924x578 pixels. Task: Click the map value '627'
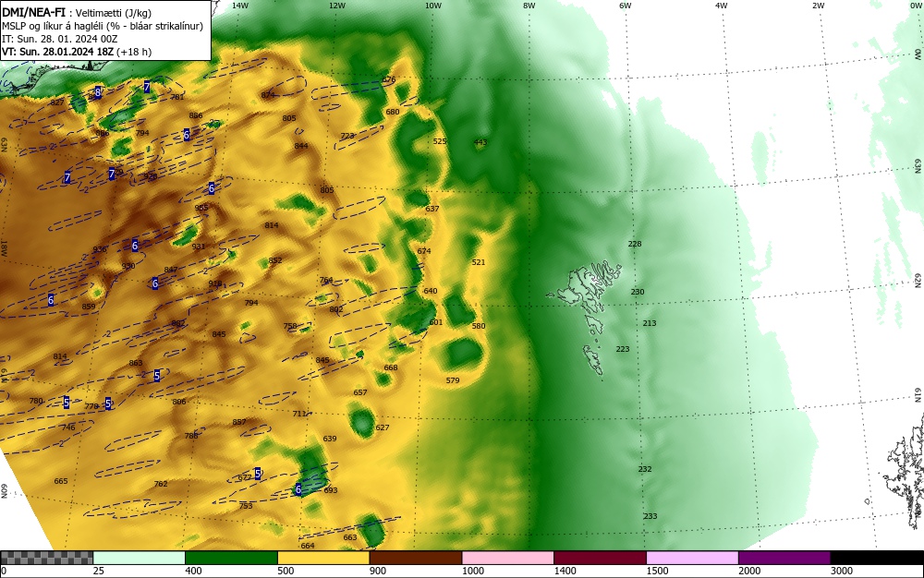(383, 427)
